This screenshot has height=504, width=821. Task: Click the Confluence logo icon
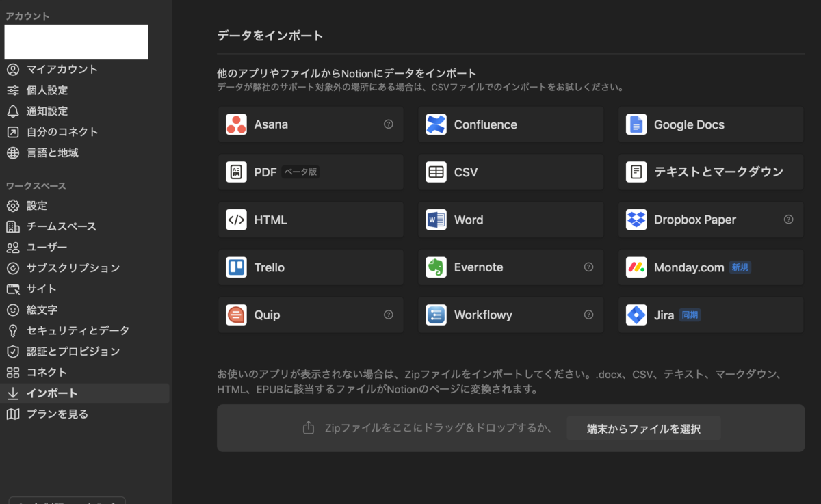436,124
